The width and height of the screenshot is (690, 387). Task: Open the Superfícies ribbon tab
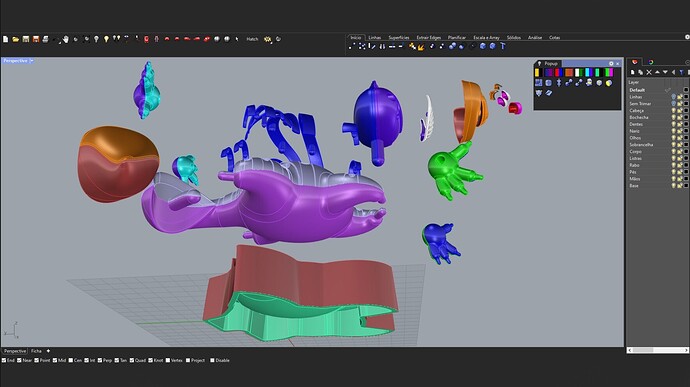[399, 37]
